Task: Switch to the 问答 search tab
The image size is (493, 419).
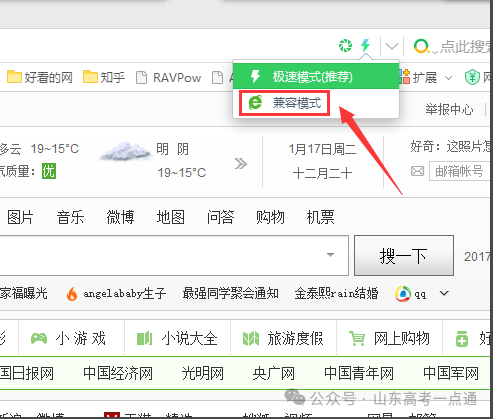Action: pyautogui.click(x=220, y=217)
